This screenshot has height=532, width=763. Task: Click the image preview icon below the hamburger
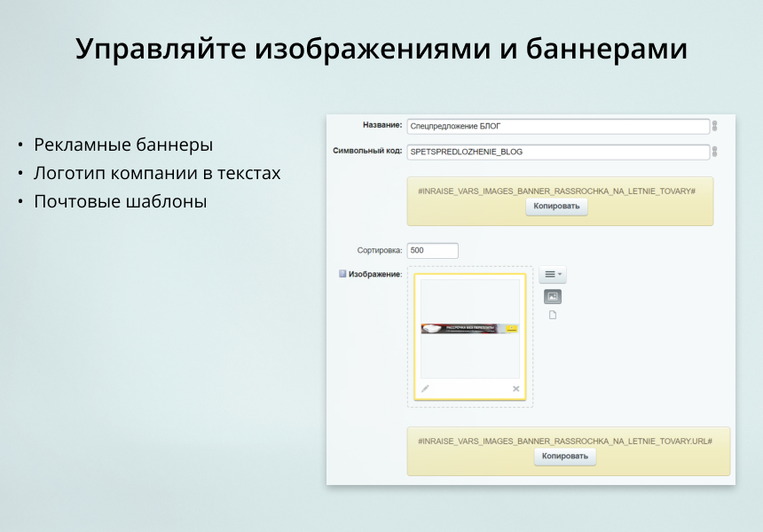point(553,296)
